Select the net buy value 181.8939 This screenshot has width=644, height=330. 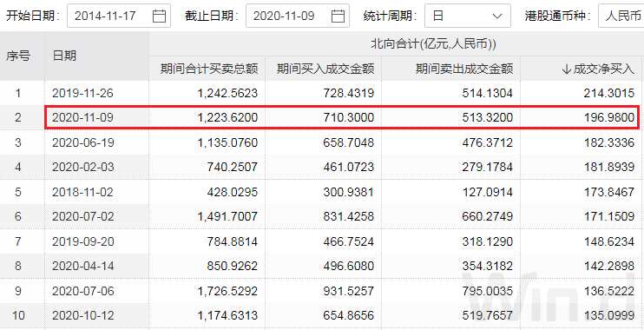[609, 168]
